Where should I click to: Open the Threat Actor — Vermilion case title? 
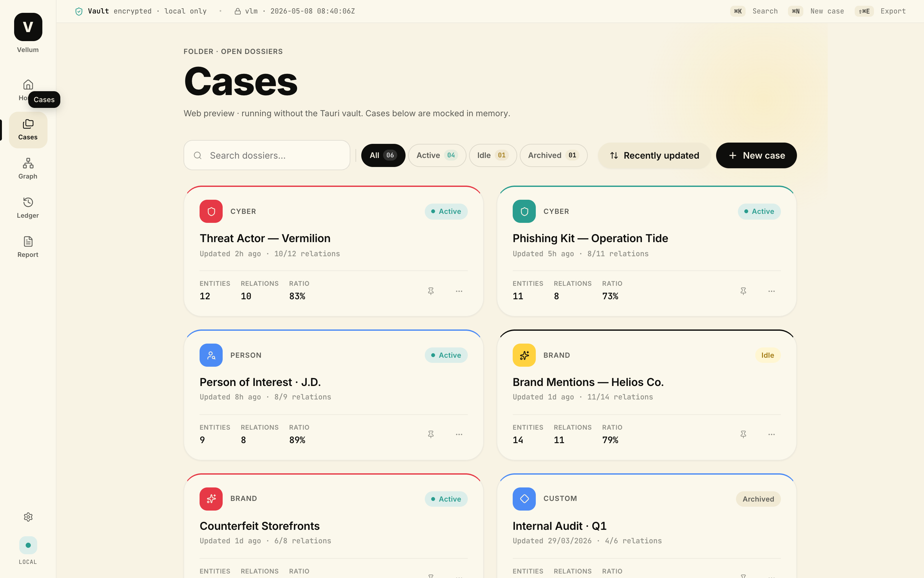click(265, 238)
